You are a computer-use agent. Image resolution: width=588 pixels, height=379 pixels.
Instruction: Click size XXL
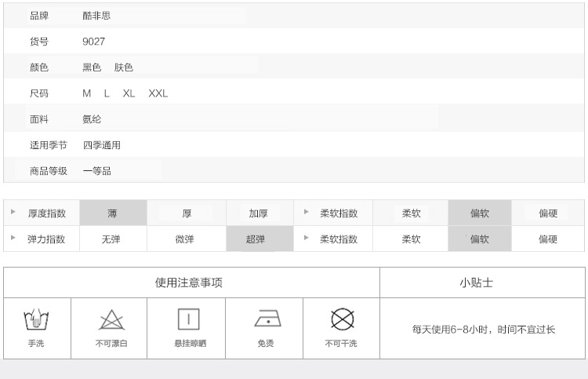click(158, 93)
